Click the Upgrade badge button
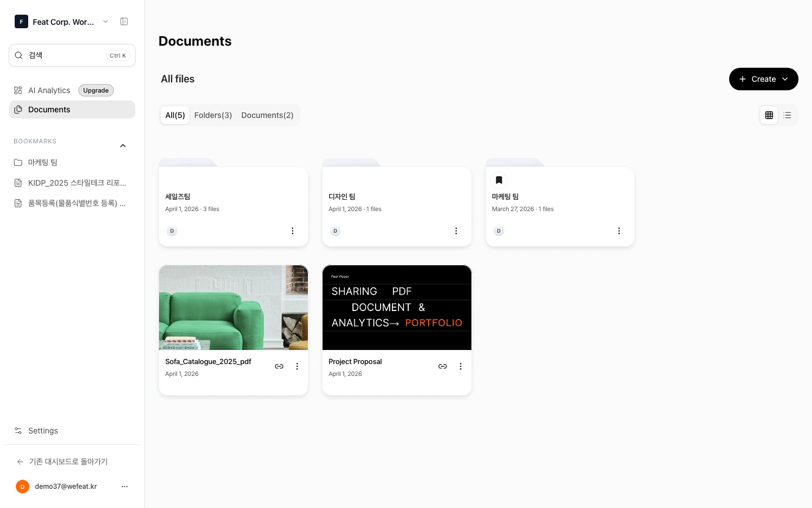 point(96,90)
